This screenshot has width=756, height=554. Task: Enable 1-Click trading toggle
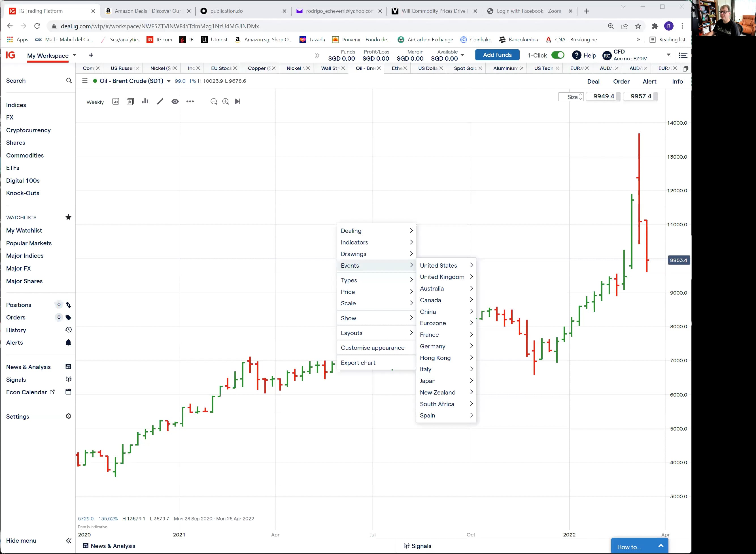(558, 55)
